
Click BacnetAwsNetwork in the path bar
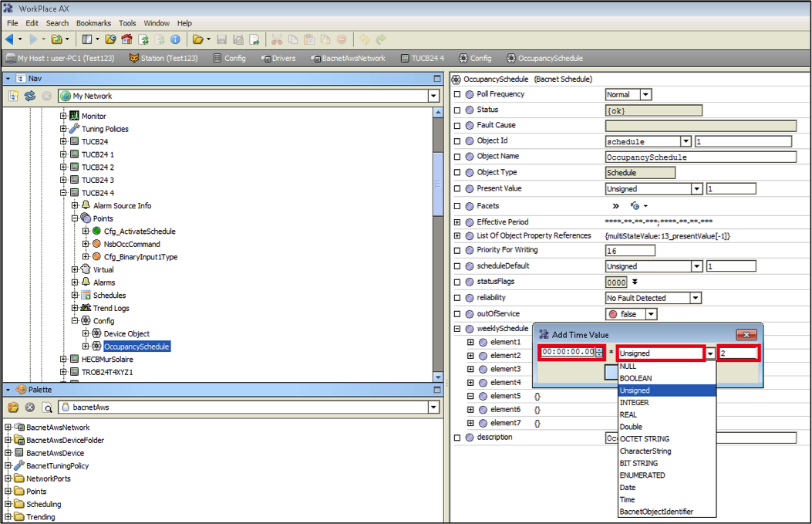click(348, 59)
